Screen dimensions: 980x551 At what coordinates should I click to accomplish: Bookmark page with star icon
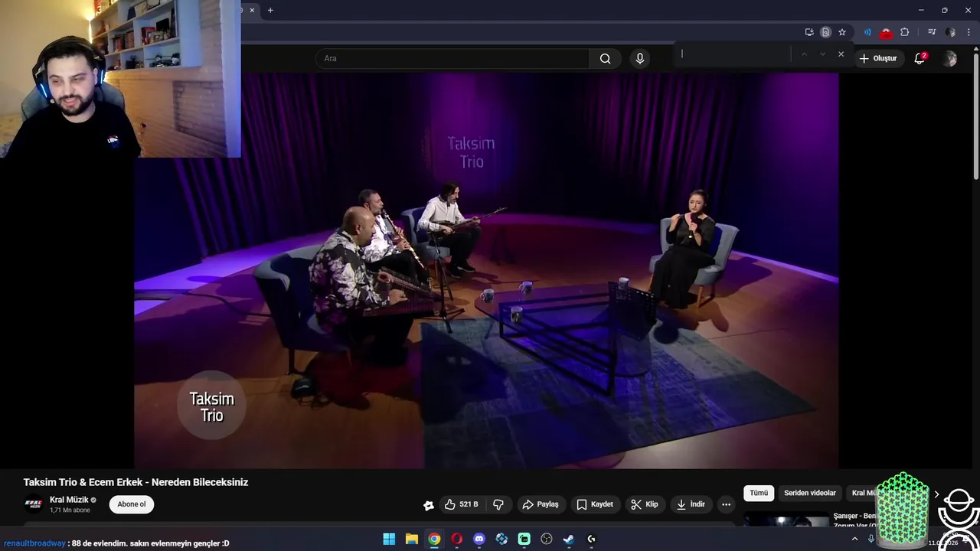842,32
